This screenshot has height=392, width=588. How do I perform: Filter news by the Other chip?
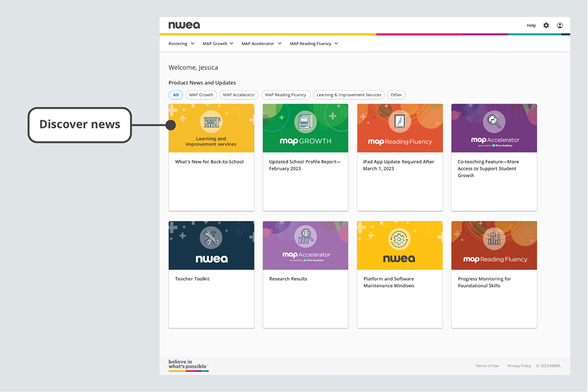396,95
